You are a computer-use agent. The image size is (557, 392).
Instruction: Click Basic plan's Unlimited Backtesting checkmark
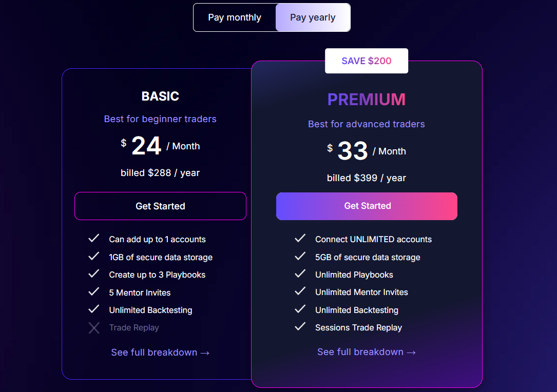tap(94, 309)
